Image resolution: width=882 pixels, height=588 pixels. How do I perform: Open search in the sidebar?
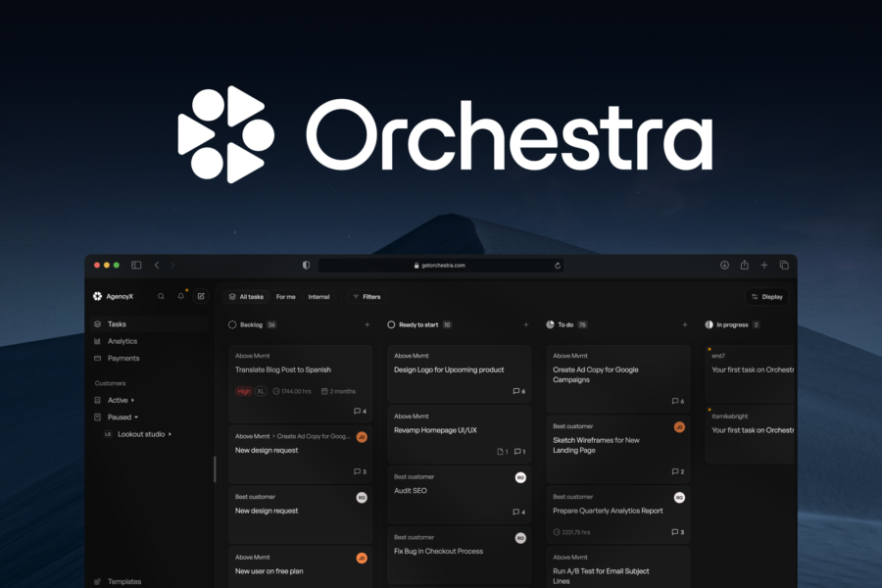(161, 297)
